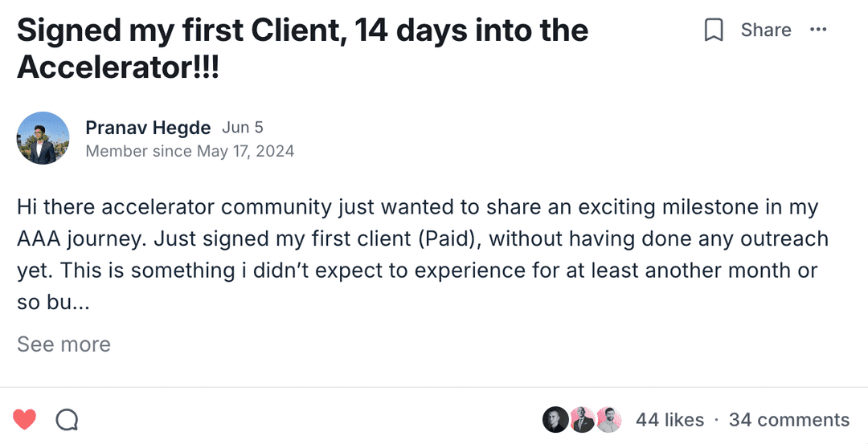This screenshot has height=444, width=868.
Task: Open the three-dot more options menu
Action: pyautogui.click(x=818, y=31)
